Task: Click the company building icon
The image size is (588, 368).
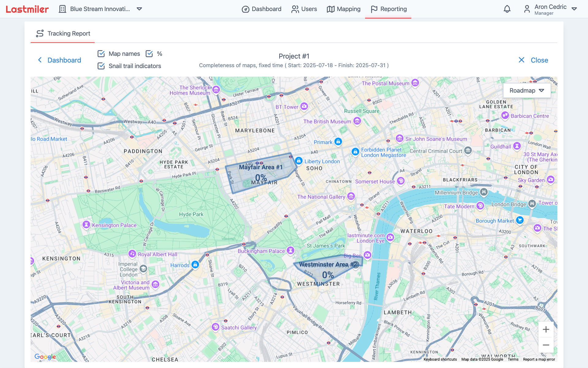Action: [62, 9]
